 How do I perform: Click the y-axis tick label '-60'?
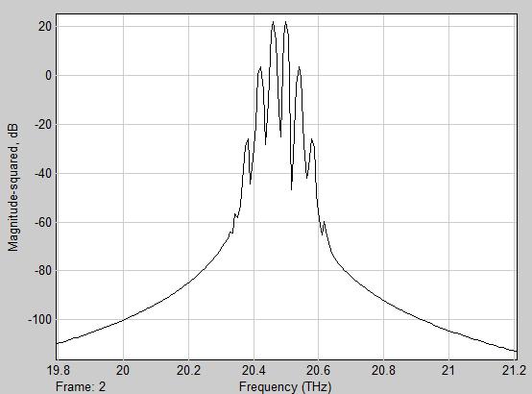43,222
